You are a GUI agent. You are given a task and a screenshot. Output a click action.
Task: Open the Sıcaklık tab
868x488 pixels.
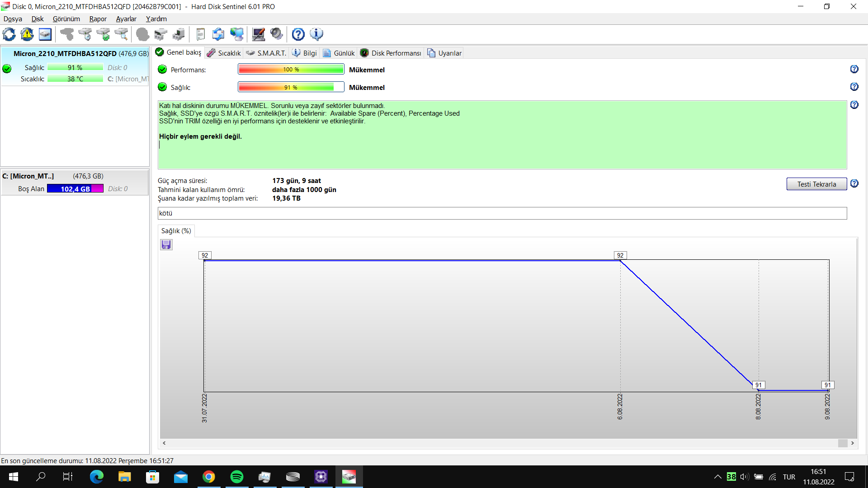click(224, 53)
